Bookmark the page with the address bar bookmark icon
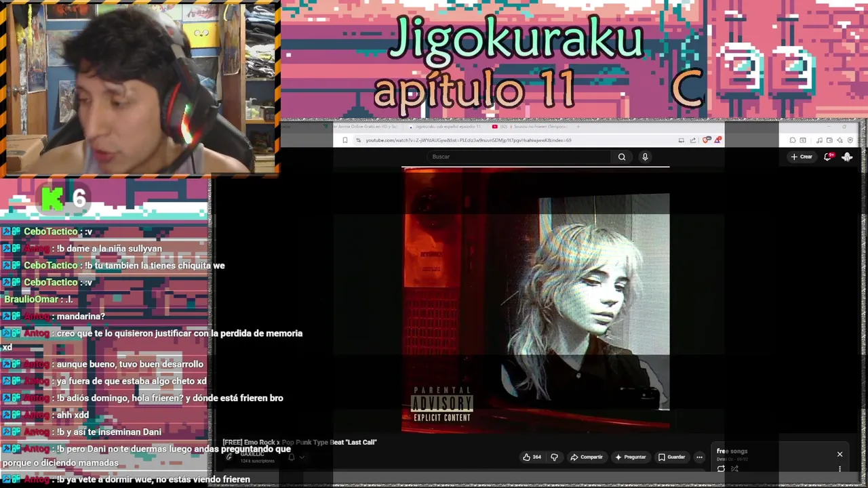This screenshot has height=488, width=868. pyautogui.click(x=345, y=140)
